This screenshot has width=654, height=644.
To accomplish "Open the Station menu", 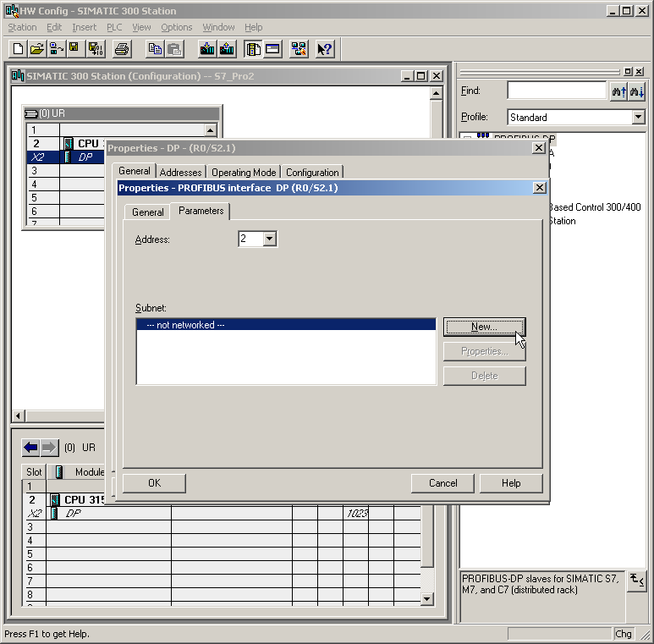I will 23,28.
